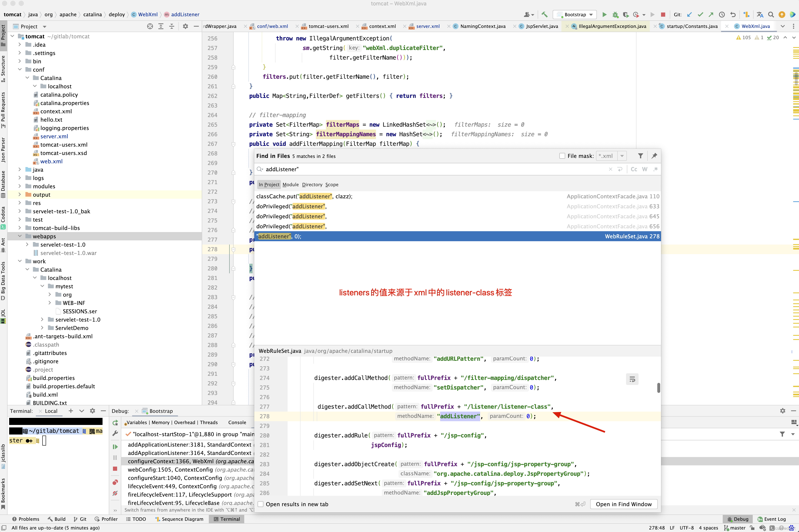The height and width of the screenshot is (532, 799).
Task: Click the Resume Program icon in Debug panel
Action: (x=115, y=447)
